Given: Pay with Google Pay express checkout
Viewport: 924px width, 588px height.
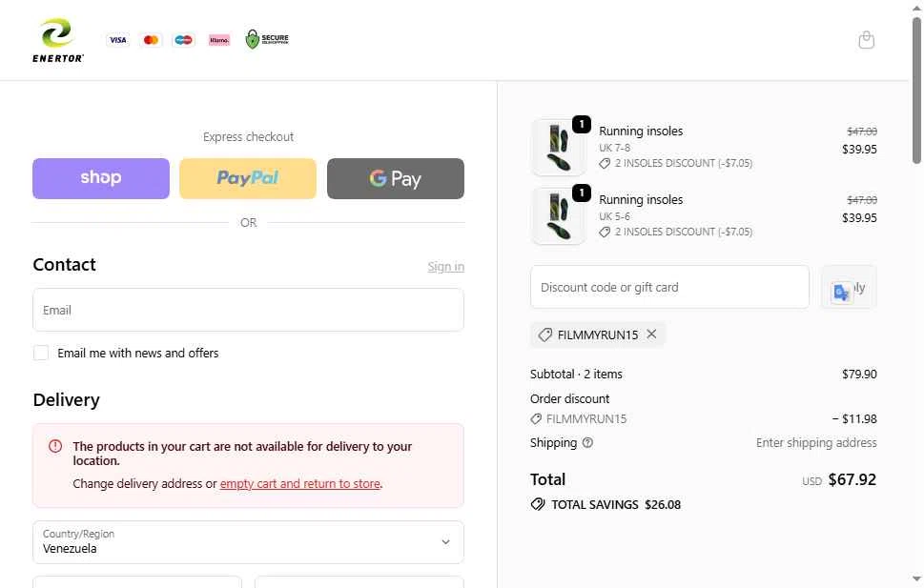Looking at the screenshot, I should (x=396, y=178).
